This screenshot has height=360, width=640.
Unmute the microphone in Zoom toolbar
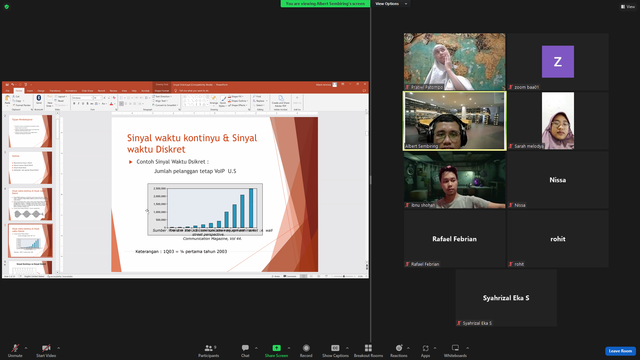(x=15, y=350)
